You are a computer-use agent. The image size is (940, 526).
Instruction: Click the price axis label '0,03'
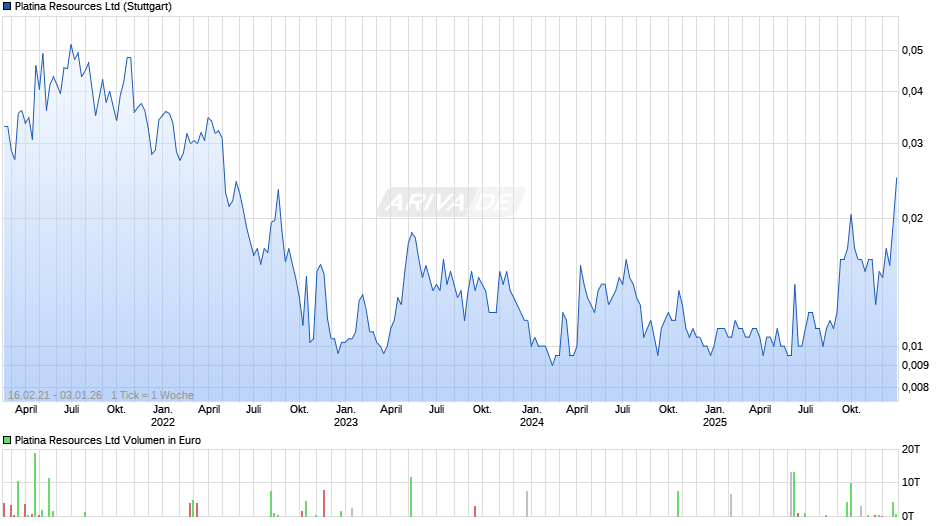(x=912, y=143)
